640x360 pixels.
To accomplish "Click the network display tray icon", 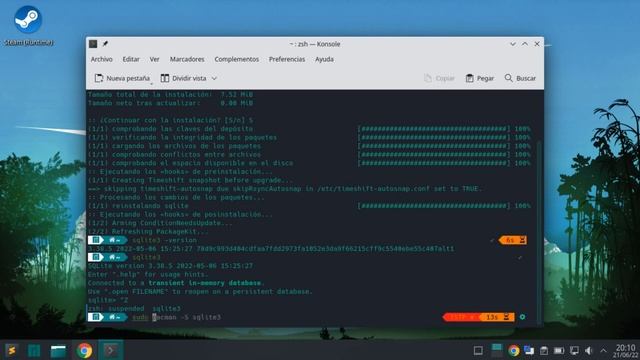I will click(x=574, y=350).
